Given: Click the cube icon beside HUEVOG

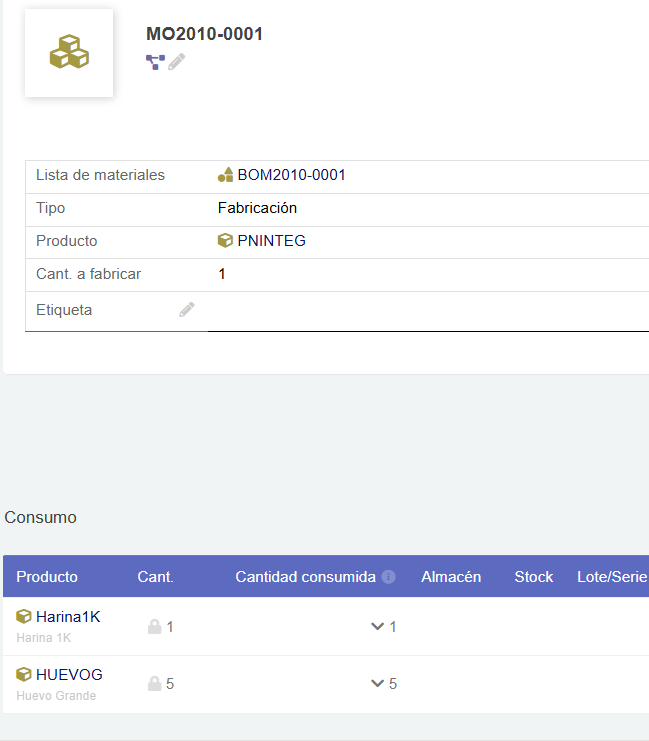Looking at the screenshot, I should point(24,674).
